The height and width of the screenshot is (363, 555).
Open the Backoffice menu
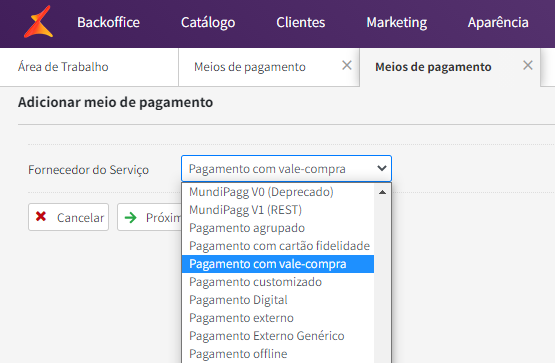(x=108, y=22)
